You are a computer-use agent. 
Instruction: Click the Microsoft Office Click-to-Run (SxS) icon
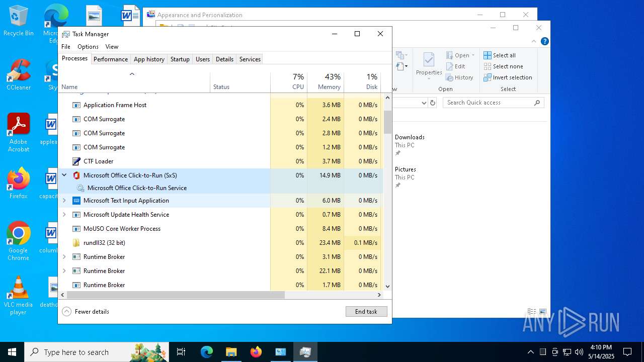point(76,175)
